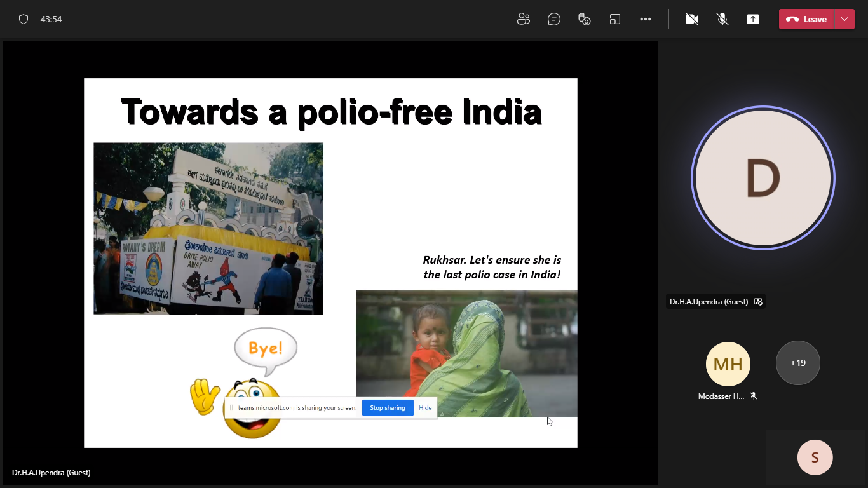Open the More actions ellipsis menu

point(645,19)
